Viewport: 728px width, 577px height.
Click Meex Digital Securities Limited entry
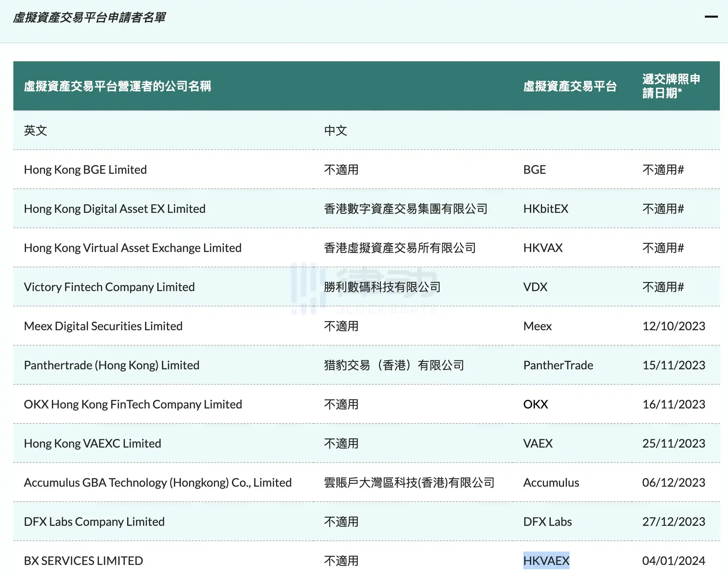point(103,326)
